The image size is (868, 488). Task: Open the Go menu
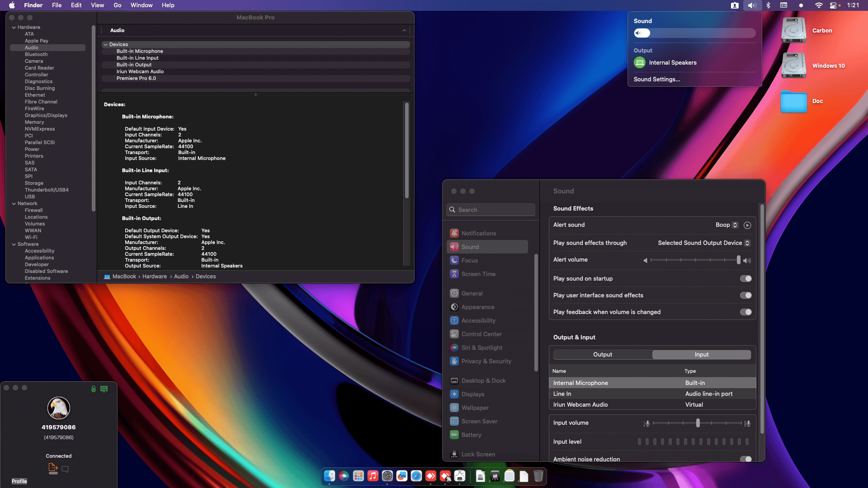tap(117, 5)
